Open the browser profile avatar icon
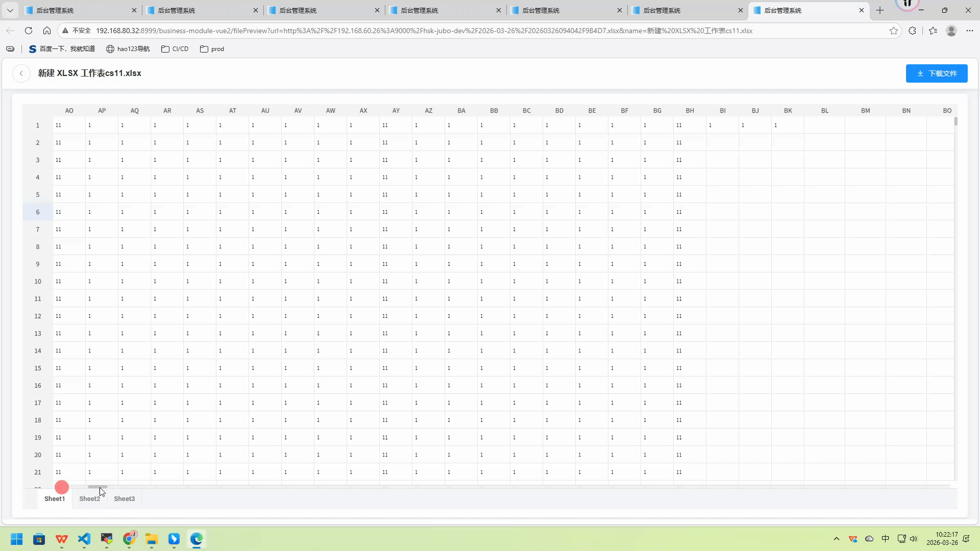Viewport: 980px width, 551px height. tap(951, 31)
